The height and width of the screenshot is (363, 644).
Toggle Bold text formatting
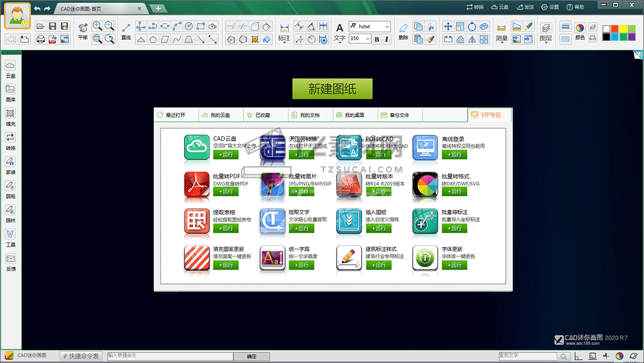click(376, 39)
